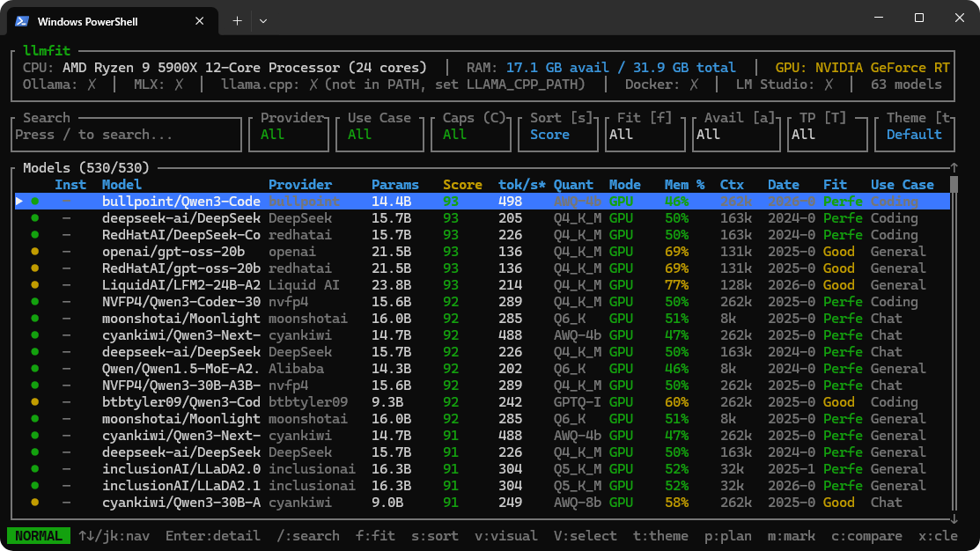The image size is (980, 551).
Task: Click the selection arrow beside bullpoint row
Action: point(20,202)
